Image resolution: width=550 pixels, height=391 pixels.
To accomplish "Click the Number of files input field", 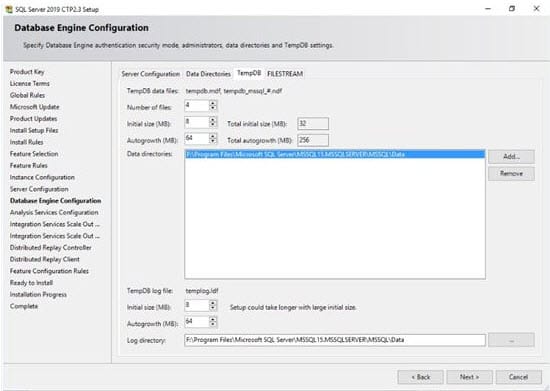I will tap(197, 105).
